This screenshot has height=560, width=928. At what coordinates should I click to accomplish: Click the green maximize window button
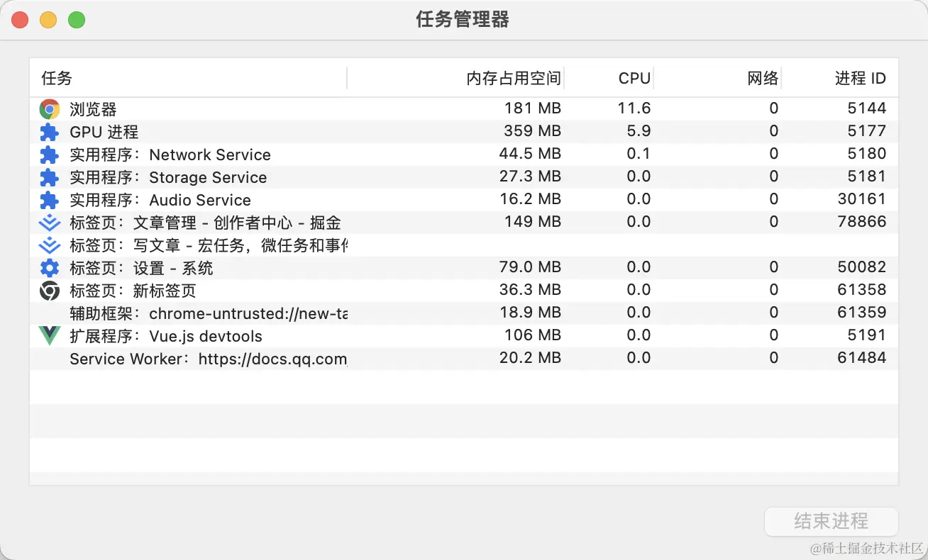tap(77, 20)
